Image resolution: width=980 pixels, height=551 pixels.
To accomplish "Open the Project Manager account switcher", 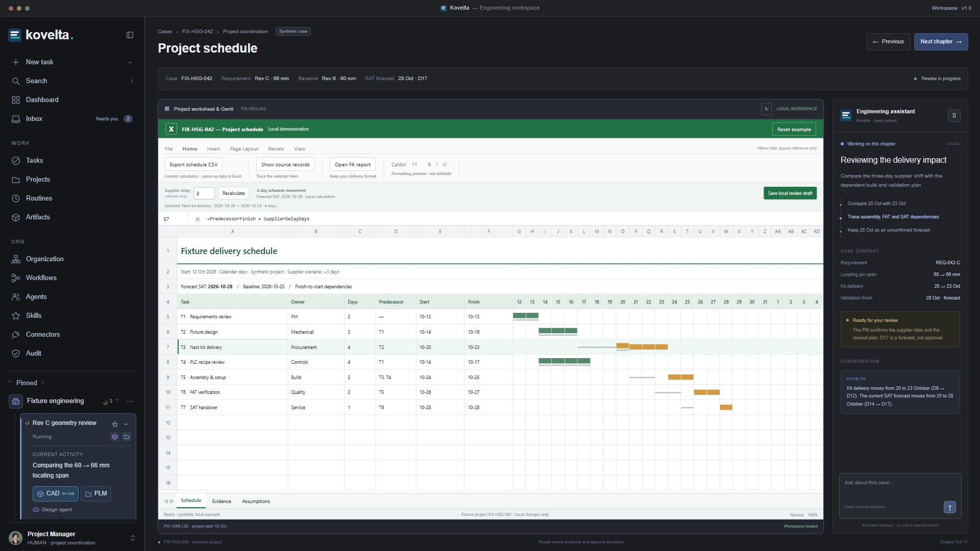I will 133,538.
